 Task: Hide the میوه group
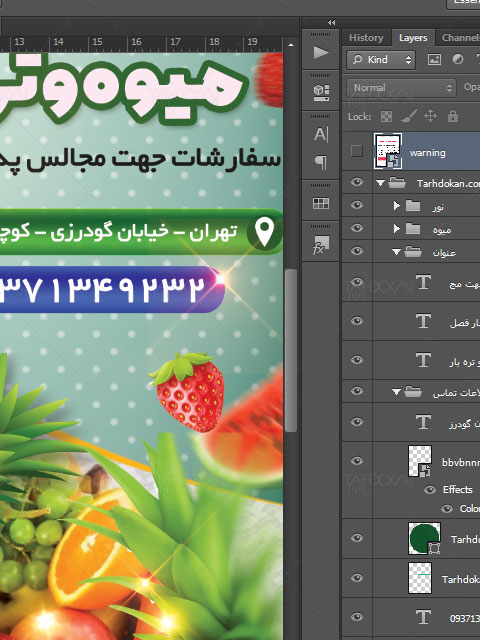coord(357,228)
